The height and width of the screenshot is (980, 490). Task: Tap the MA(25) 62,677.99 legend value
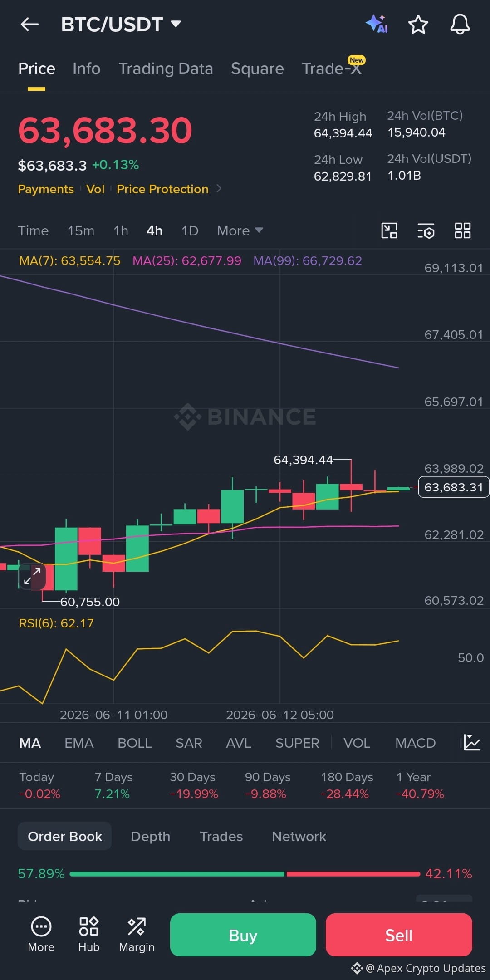(x=186, y=260)
